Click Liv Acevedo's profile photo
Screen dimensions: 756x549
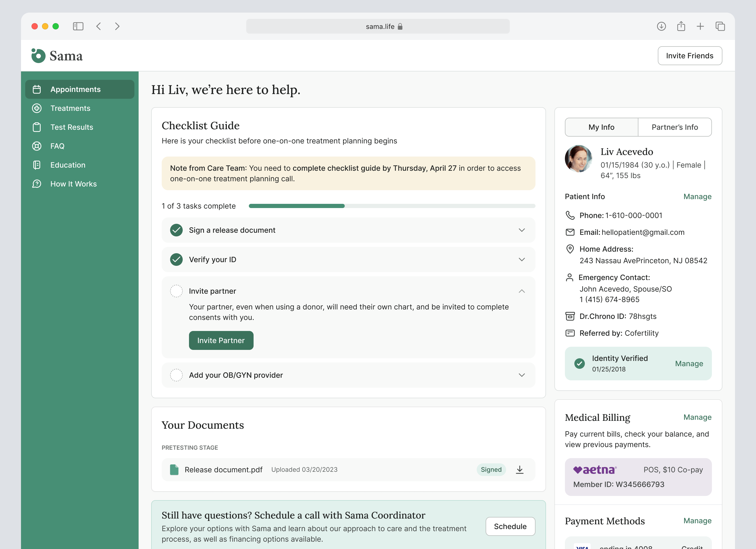(x=578, y=159)
